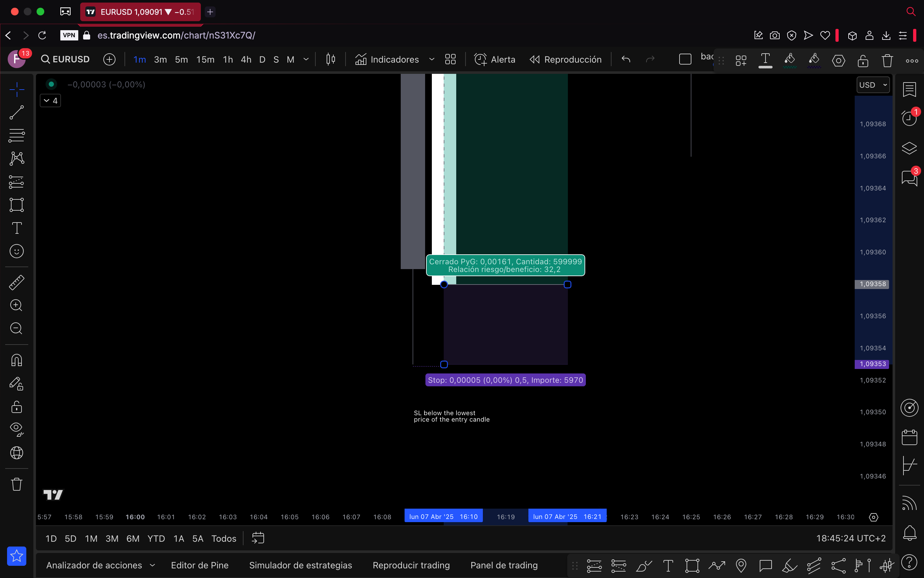The image size is (924, 578).
Task: Toggle stay in drawing mode
Action: [16, 383]
